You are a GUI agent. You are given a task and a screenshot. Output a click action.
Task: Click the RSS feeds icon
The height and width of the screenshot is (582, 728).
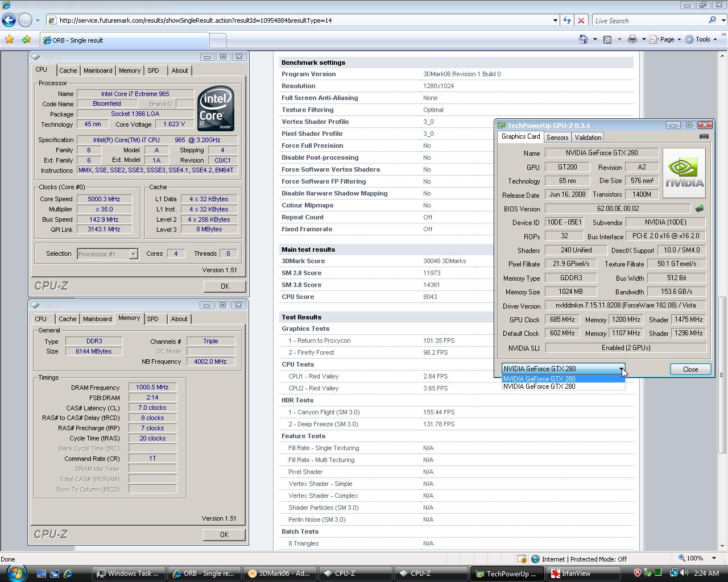[607, 39]
